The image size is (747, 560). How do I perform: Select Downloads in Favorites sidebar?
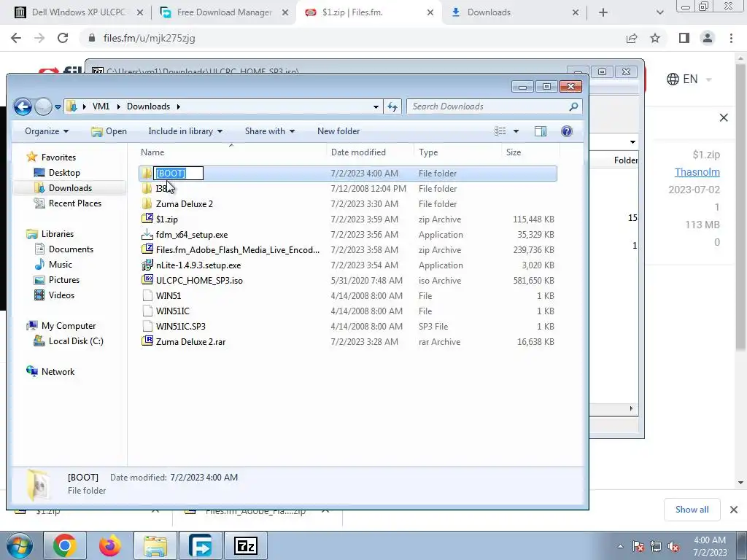pyautogui.click(x=69, y=188)
